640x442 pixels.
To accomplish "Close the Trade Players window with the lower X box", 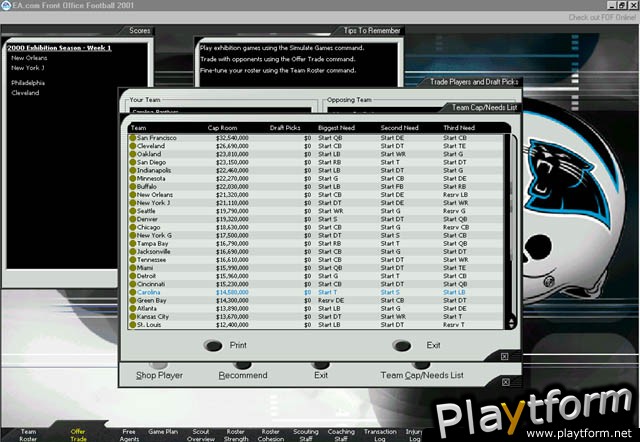I will 506,382.
